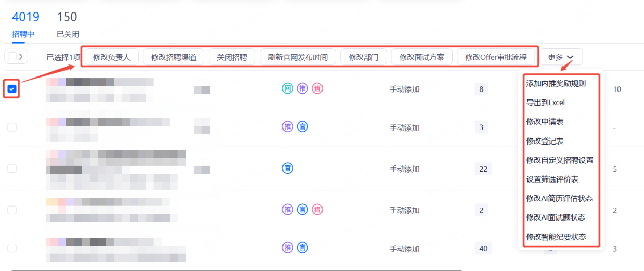
Task: Click the lone 官 icon in third row
Action: pos(287,169)
